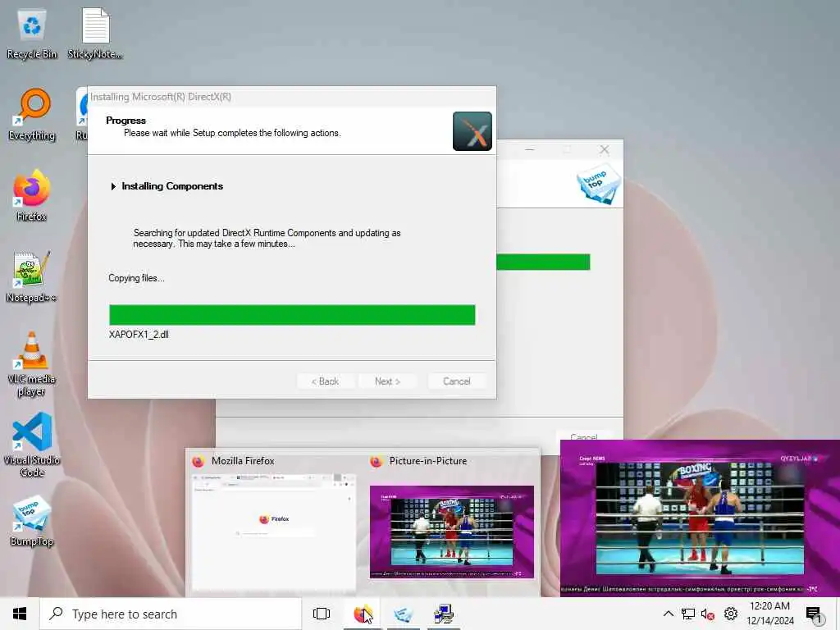
Task: Click the BumpTop installer taskbar icon
Action: pyautogui.click(x=403, y=614)
